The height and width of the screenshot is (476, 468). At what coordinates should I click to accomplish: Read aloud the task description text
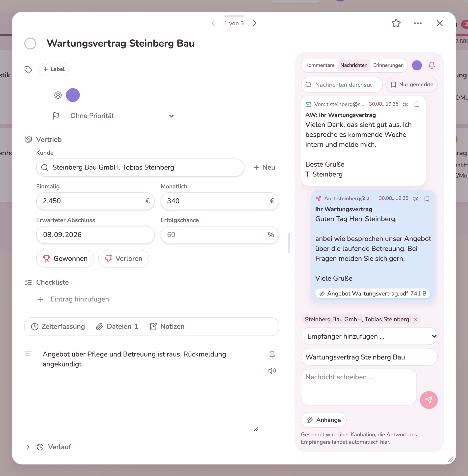pos(272,371)
